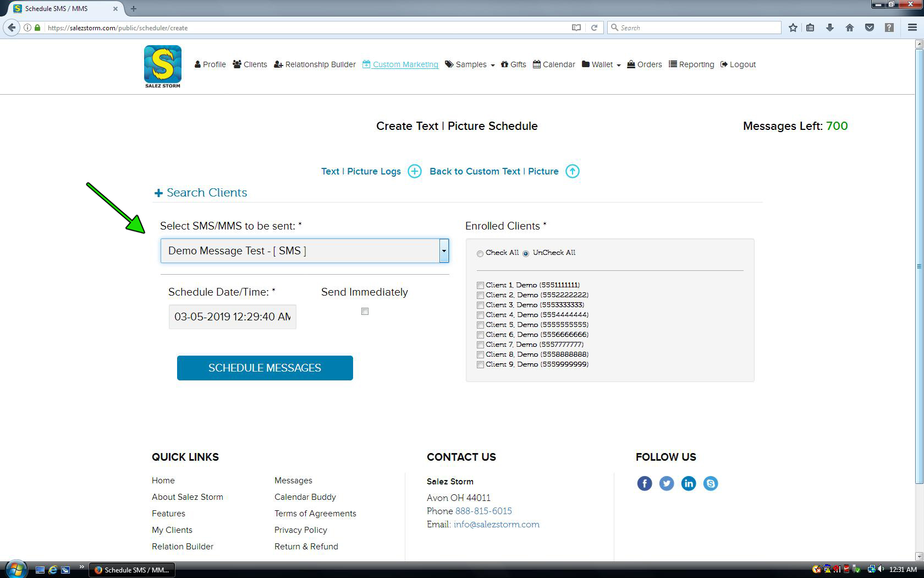Tick the Client 1, Demo checkbox
This screenshot has height=578, width=924.
point(480,285)
